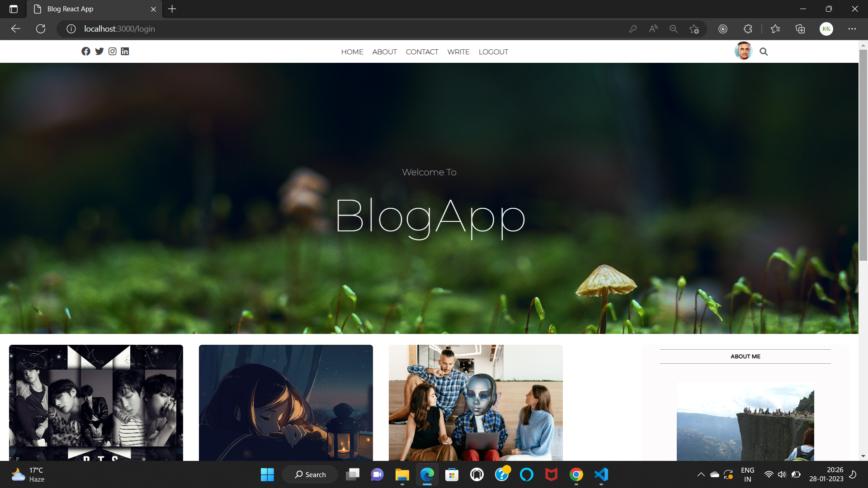The image size is (868, 488).
Task: Open the LinkedIn social icon
Action: (125, 51)
